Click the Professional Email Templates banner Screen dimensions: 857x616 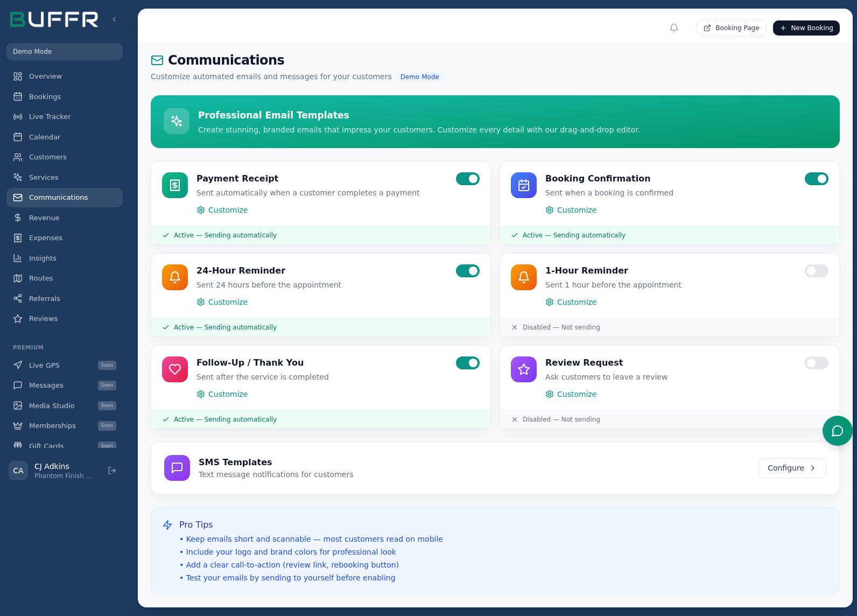(495, 122)
